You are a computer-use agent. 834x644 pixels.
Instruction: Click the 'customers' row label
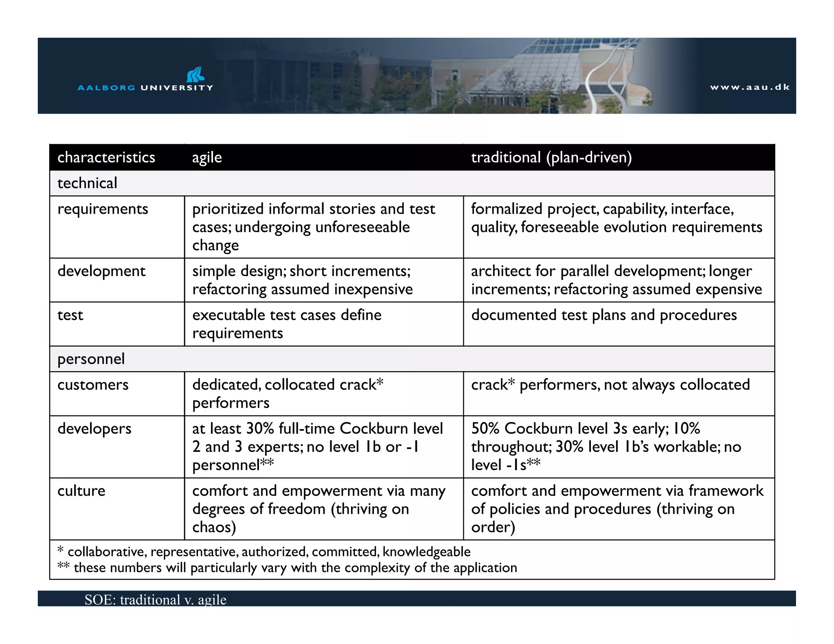coord(93,385)
